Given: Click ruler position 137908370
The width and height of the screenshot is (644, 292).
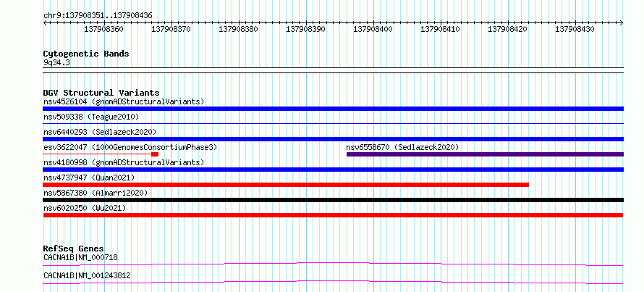Looking at the screenshot, I should [x=171, y=30].
